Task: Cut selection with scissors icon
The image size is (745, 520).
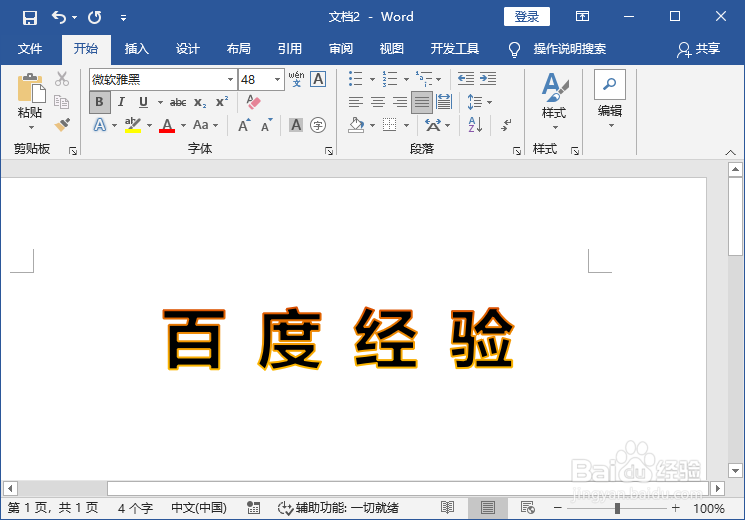Action: click(62, 78)
